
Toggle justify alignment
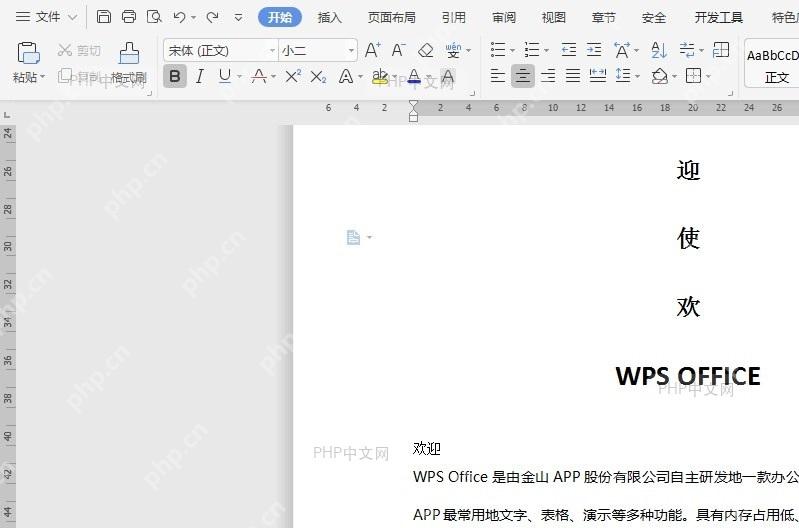click(x=573, y=76)
